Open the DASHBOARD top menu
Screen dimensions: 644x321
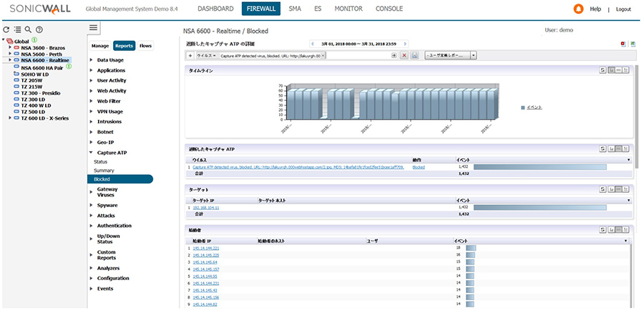click(x=215, y=9)
